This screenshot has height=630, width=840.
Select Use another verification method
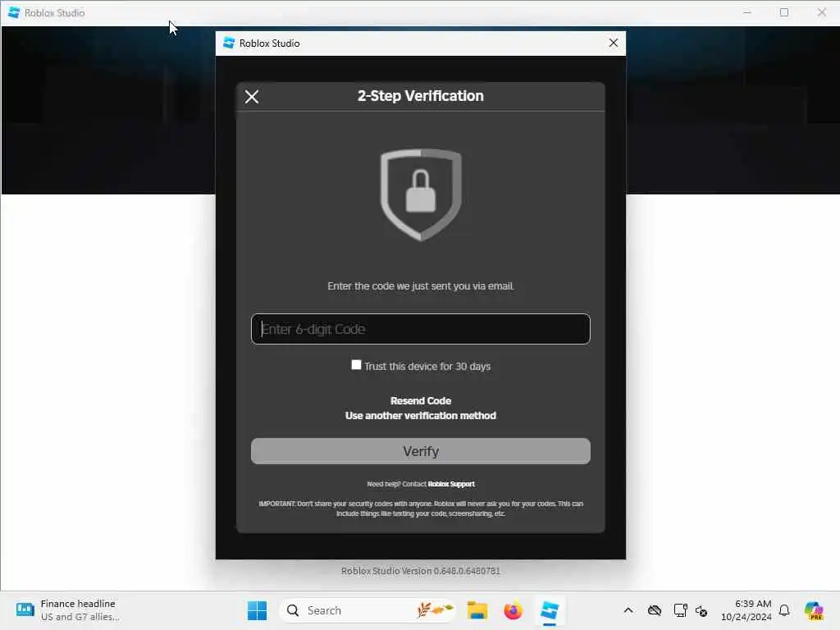(421, 416)
